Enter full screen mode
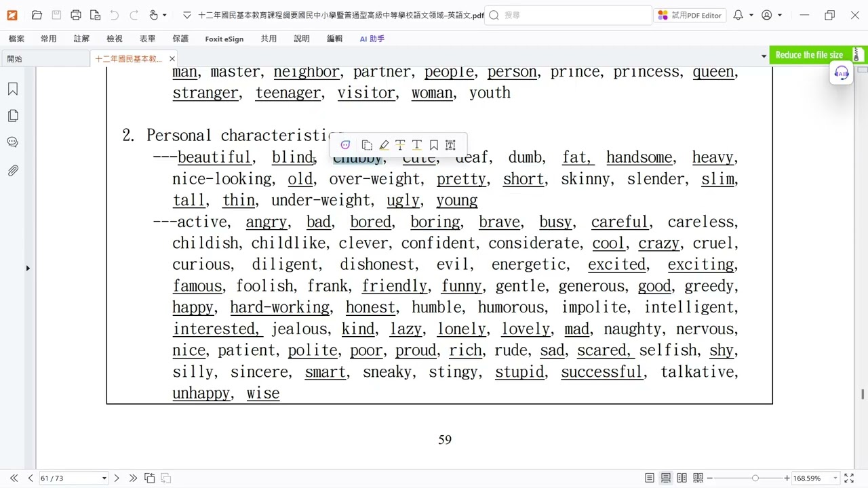The height and width of the screenshot is (488, 868). pyautogui.click(x=849, y=478)
